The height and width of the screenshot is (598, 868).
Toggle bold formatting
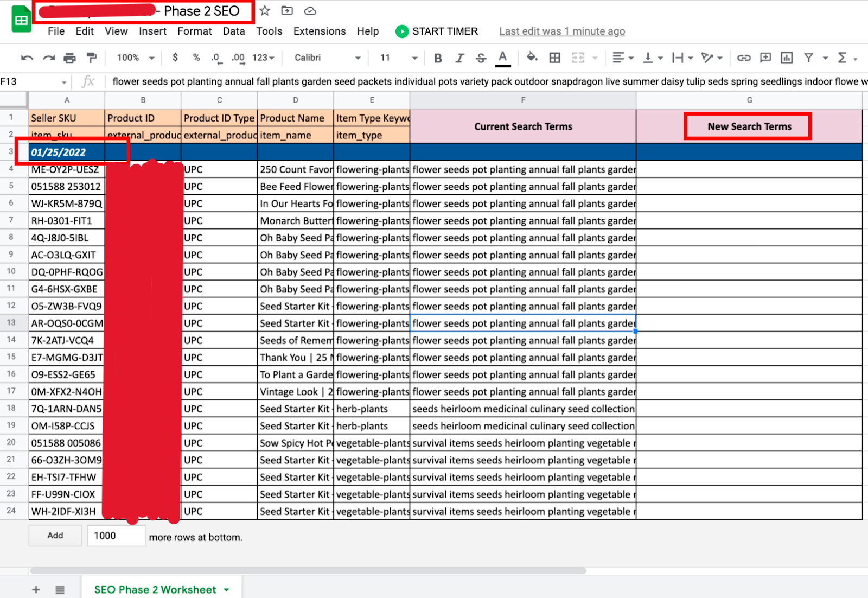[438, 58]
